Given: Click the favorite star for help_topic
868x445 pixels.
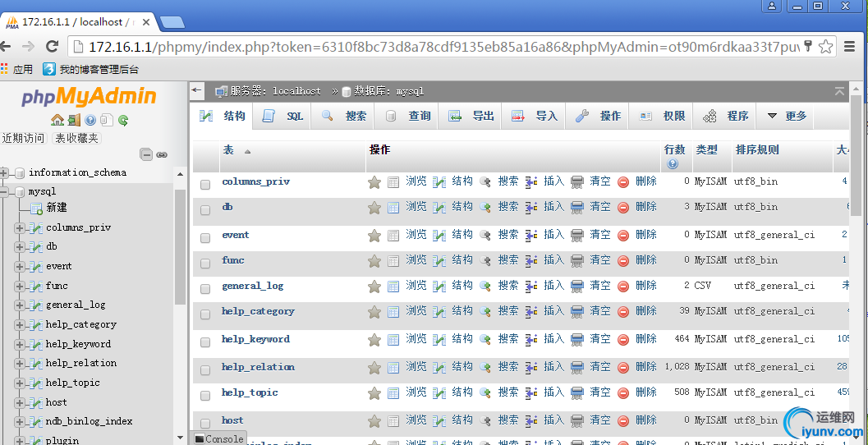Looking at the screenshot, I should (x=374, y=393).
